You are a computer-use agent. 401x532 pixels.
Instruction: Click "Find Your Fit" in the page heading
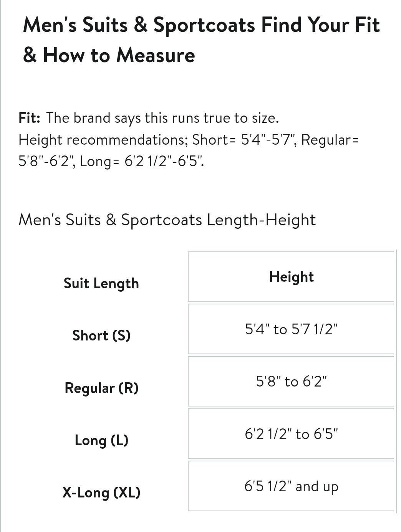(320, 25)
